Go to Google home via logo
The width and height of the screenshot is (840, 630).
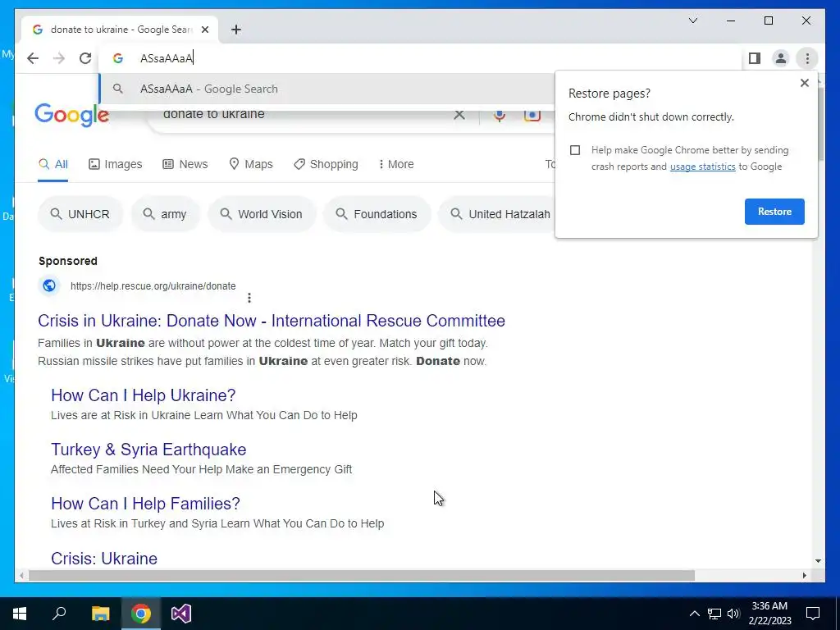tap(72, 114)
